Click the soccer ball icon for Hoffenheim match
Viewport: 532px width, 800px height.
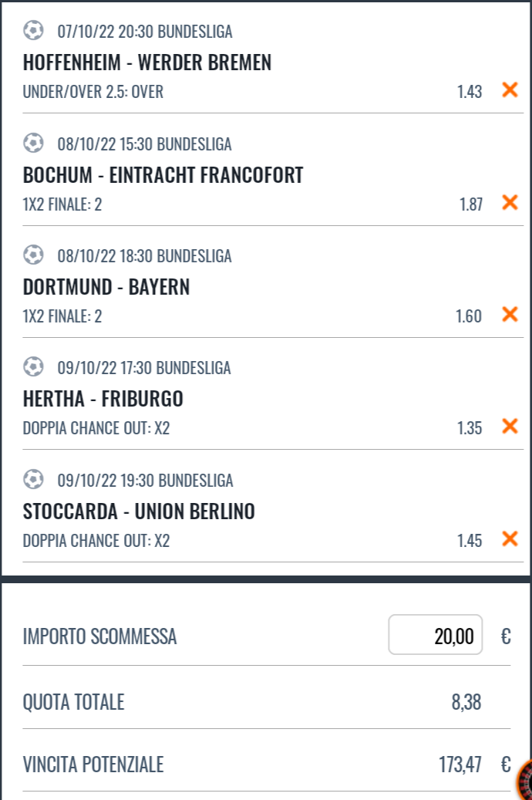(34, 30)
